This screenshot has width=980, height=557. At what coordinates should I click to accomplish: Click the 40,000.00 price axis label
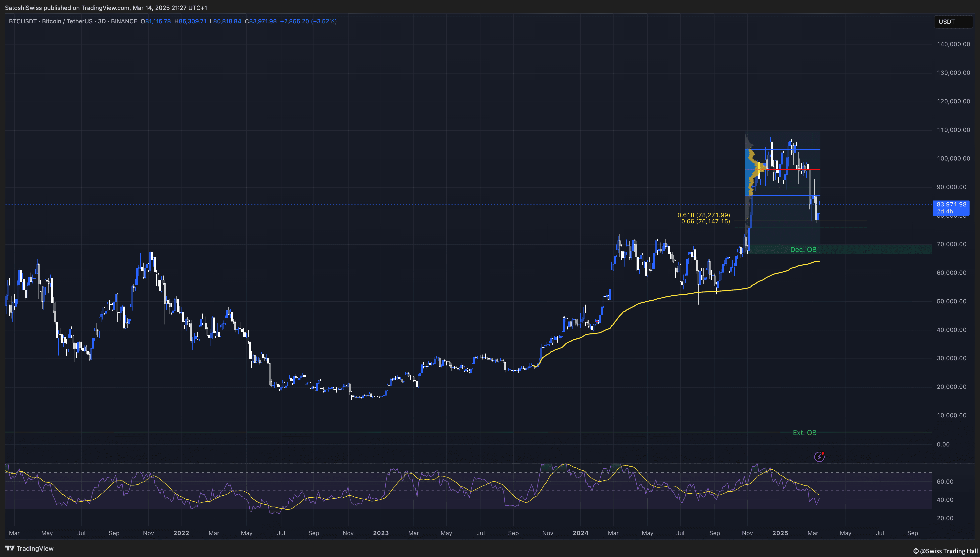951,330
